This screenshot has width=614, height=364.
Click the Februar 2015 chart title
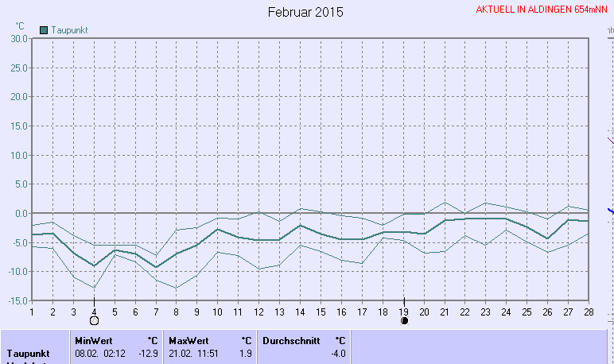click(306, 12)
